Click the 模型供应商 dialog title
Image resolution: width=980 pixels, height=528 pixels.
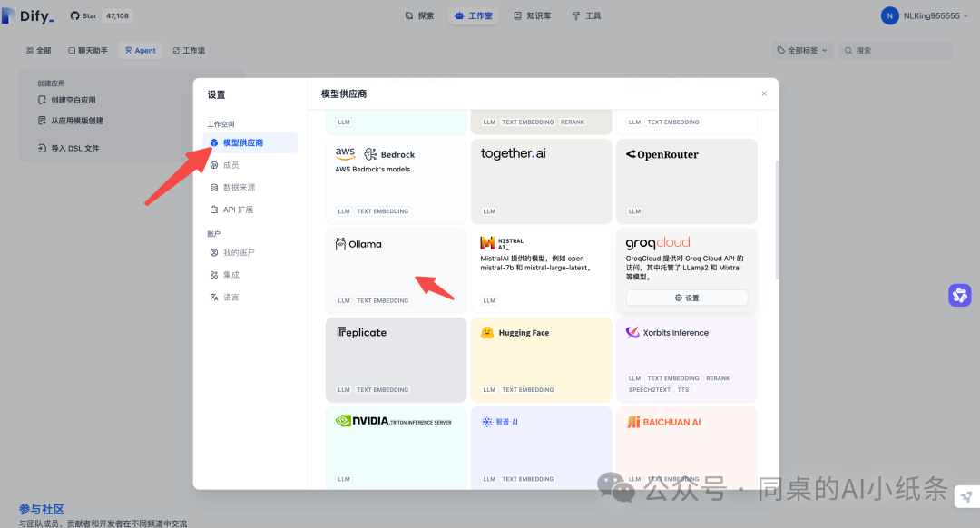(344, 93)
